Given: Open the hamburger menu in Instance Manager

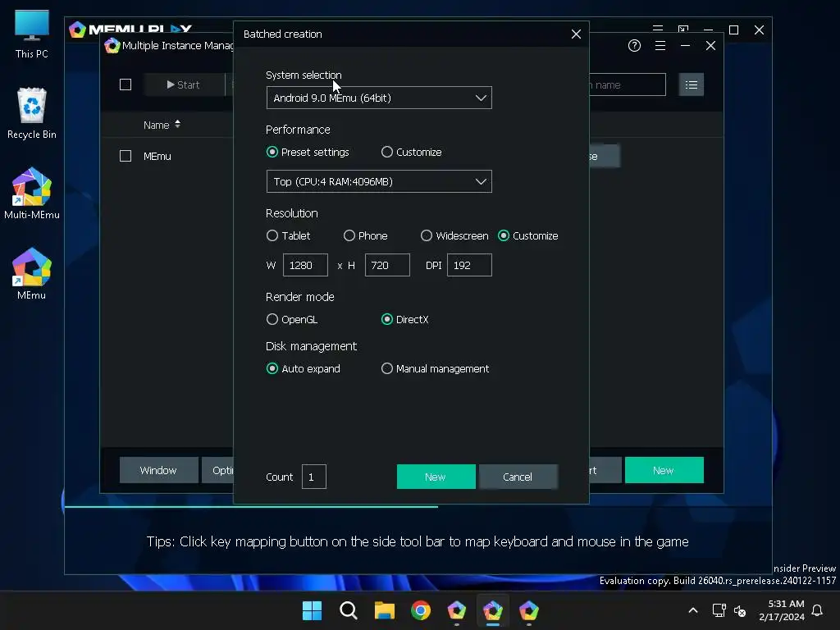Looking at the screenshot, I should [660, 46].
